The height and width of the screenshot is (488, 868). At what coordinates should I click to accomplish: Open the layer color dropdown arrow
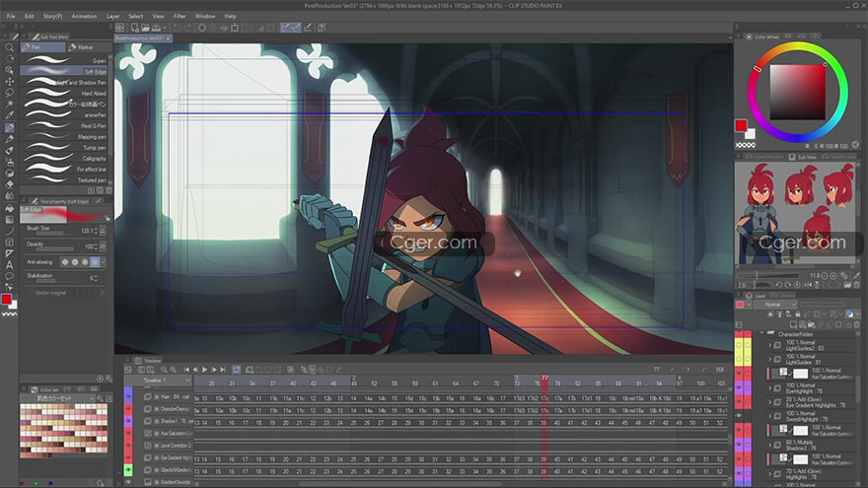coord(749,305)
